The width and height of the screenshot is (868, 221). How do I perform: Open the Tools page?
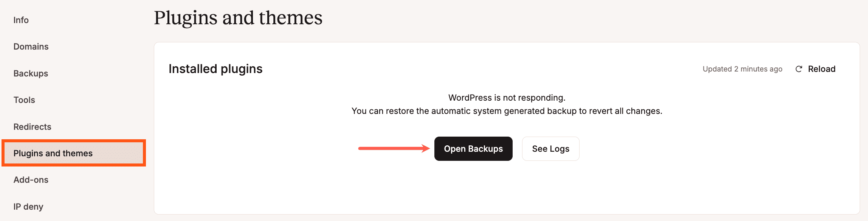pos(24,100)
